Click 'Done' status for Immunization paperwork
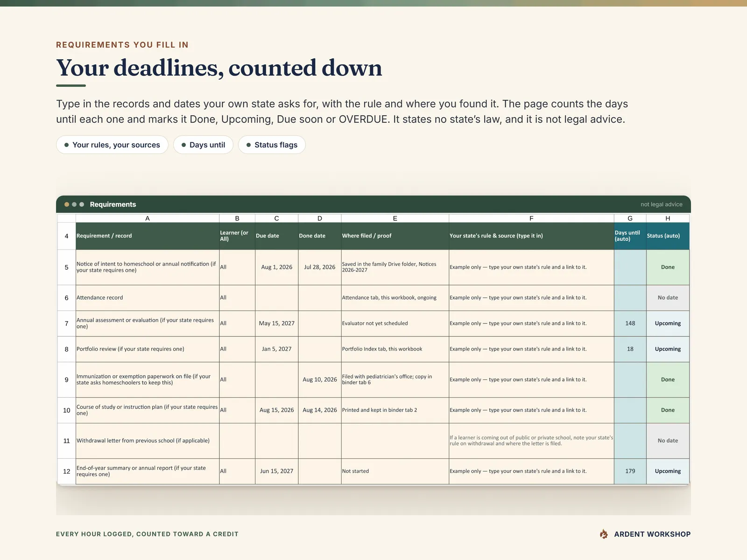 668,380
